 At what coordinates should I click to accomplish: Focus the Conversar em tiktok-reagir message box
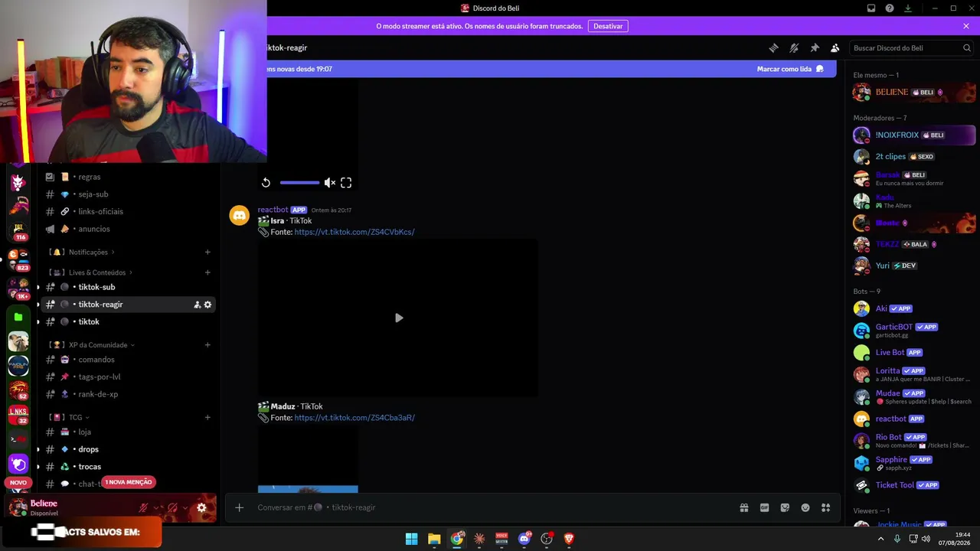click(490, 507)
